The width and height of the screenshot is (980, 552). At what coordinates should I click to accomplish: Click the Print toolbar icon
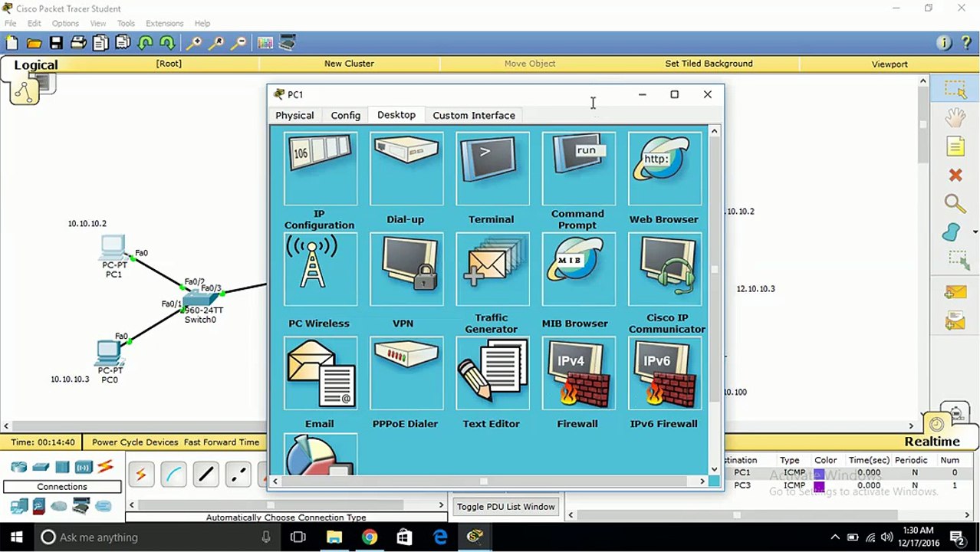point(78,44)
